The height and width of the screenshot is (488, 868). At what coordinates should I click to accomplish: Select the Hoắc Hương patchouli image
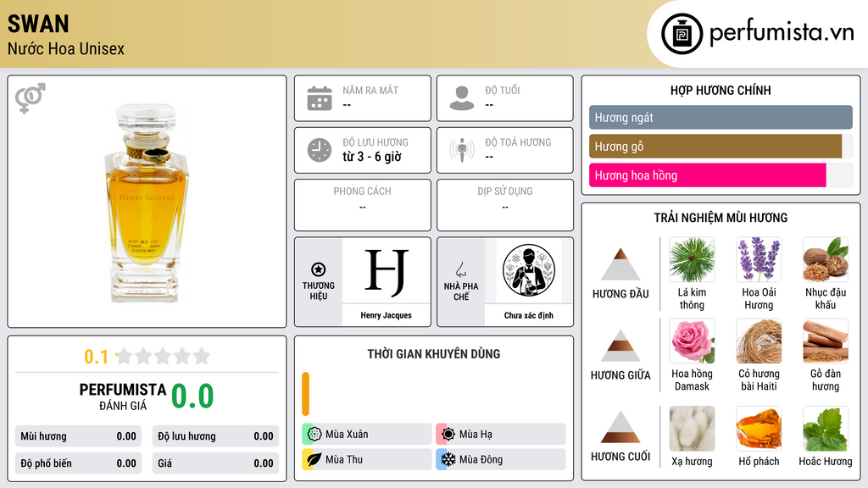(x=826, y=429)
